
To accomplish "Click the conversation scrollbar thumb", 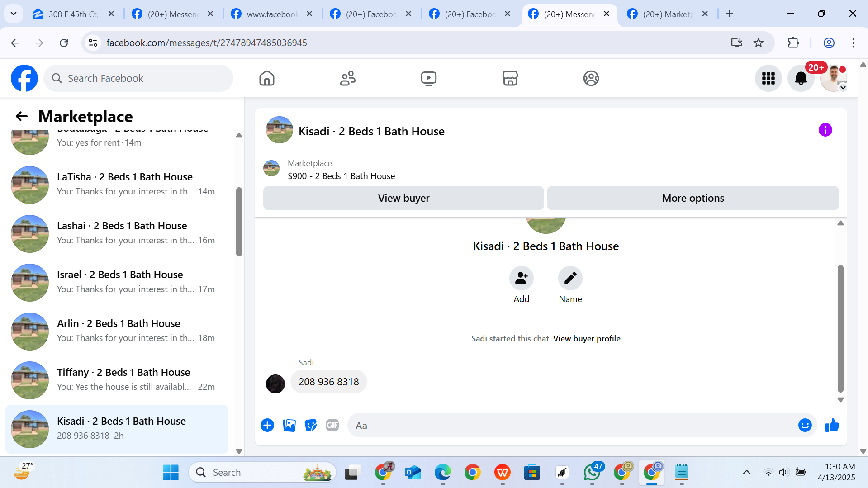I will [840, 329].
